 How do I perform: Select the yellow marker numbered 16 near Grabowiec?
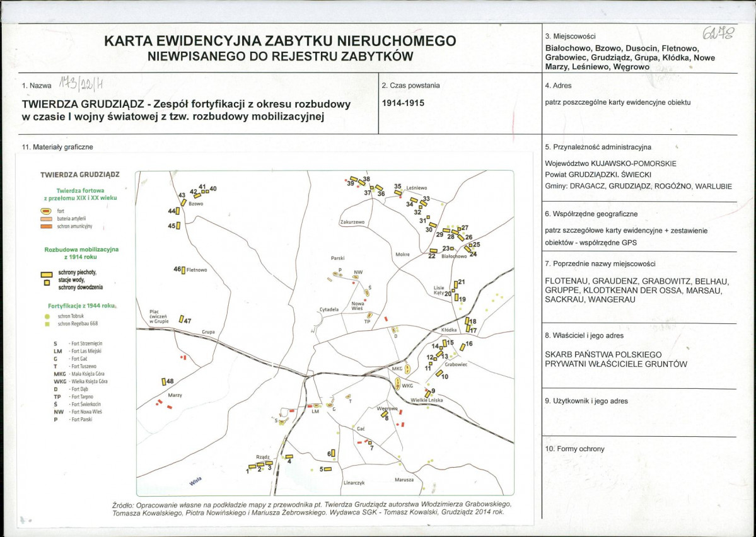[462, 347]
